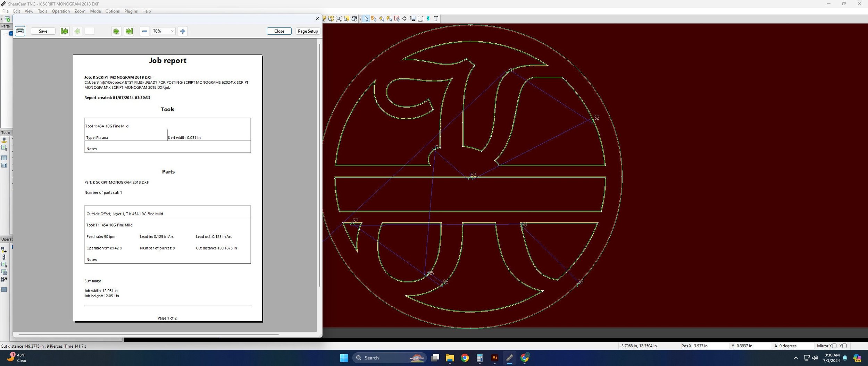868x366 pixels.
Task: Zoom out preview with minus button
Action: (145, 31)
